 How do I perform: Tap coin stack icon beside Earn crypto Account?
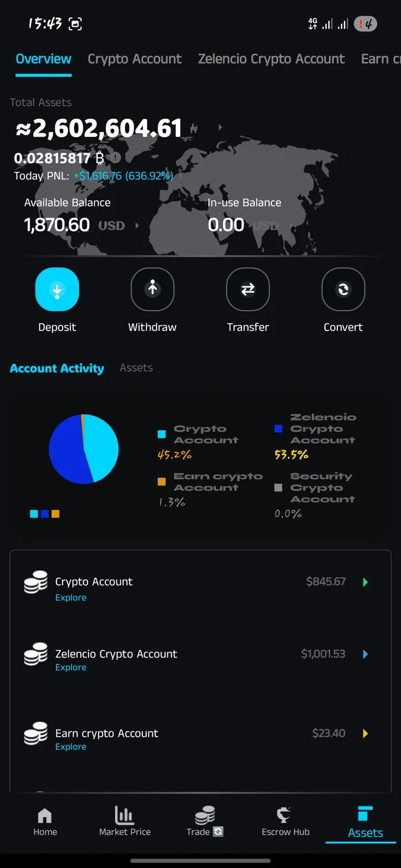coord(35,733)
